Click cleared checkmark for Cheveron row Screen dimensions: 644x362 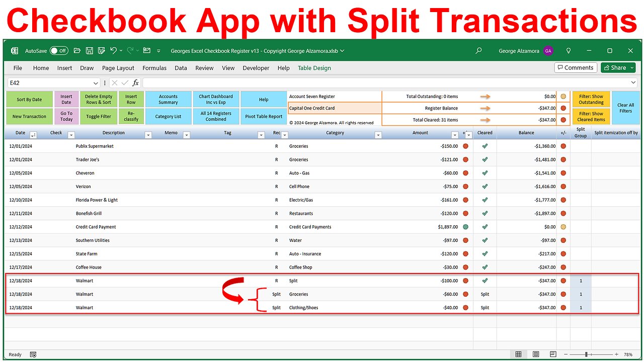pos(485,173)
